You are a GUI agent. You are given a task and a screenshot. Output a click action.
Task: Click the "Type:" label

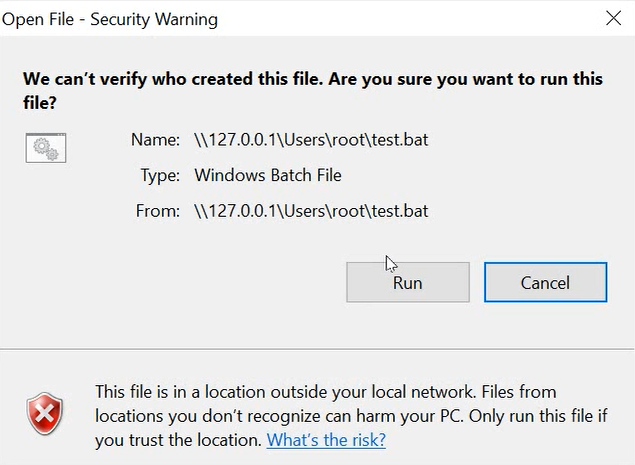click(160, 176)
